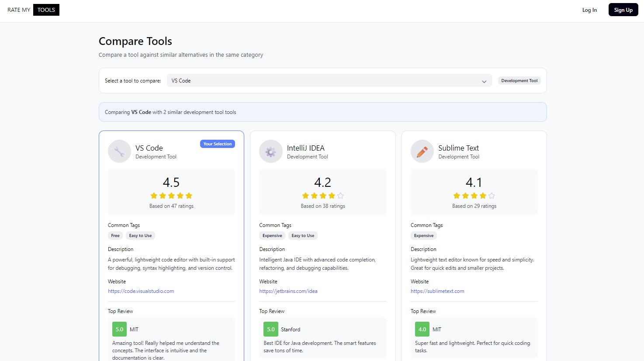Image resolution: width=644 pixels, height=361 pixels.
Task: Click the Your Selection badge
Action: (x=217, y=144)
